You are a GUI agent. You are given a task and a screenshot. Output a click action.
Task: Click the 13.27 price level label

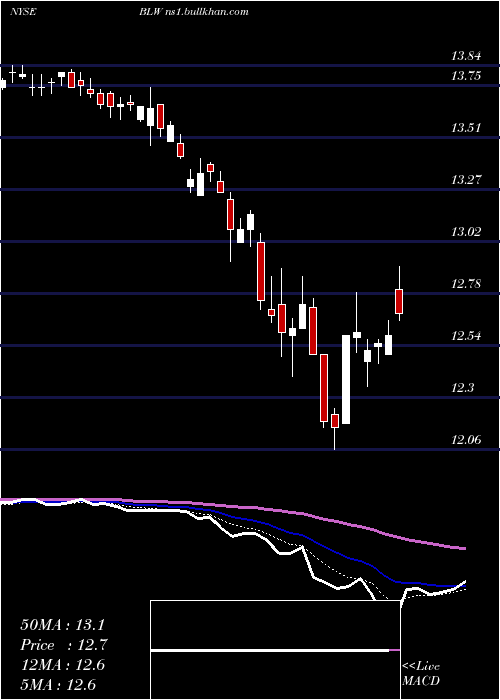click(466, 180)
